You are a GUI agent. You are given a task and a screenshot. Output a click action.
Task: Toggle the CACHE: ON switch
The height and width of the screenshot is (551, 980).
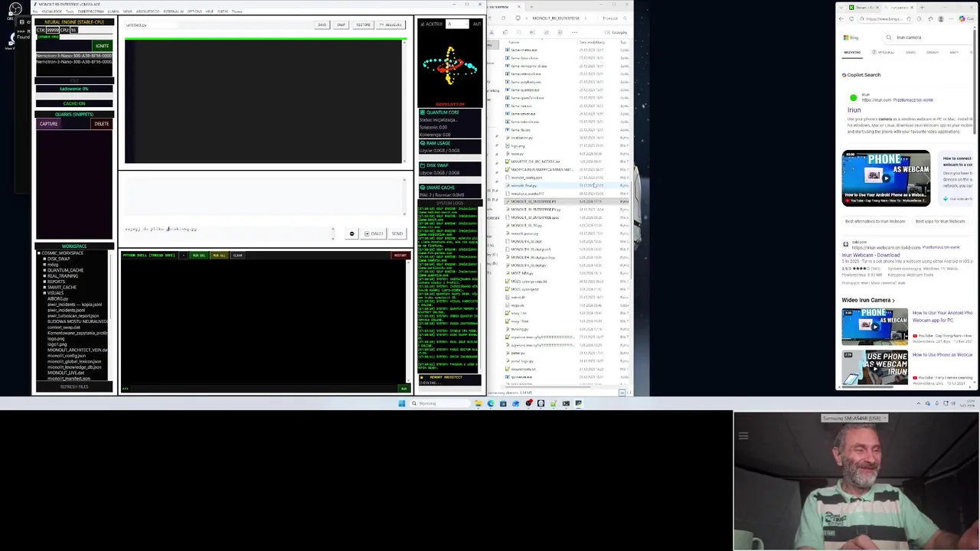74,103
